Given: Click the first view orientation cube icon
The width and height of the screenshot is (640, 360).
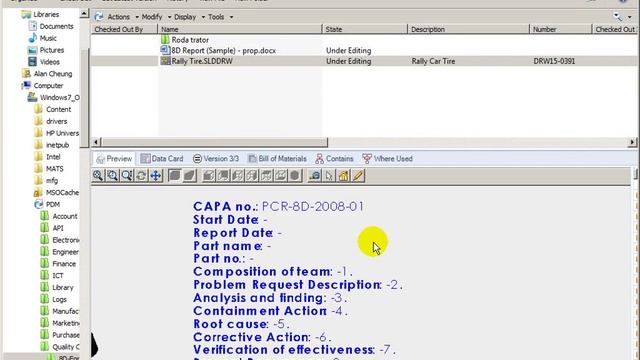Looking at the screenshot, I should point(209,176).
